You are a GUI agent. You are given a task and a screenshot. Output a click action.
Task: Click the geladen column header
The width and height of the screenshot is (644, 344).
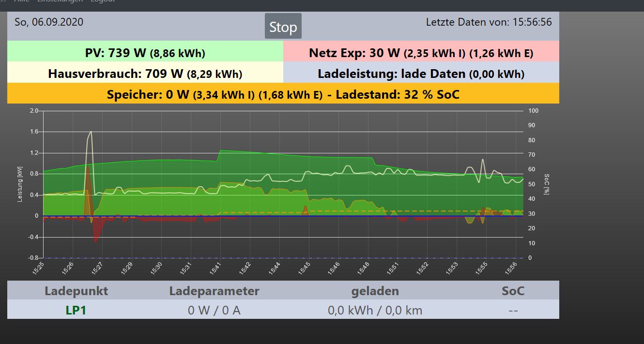click(375, 291)
